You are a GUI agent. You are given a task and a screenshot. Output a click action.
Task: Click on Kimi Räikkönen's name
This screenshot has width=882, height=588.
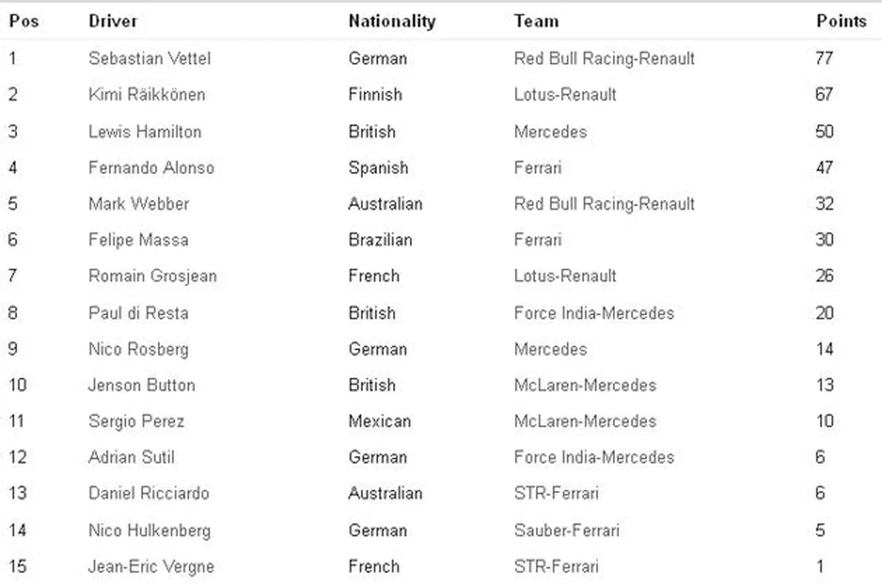tap(146, 95)
